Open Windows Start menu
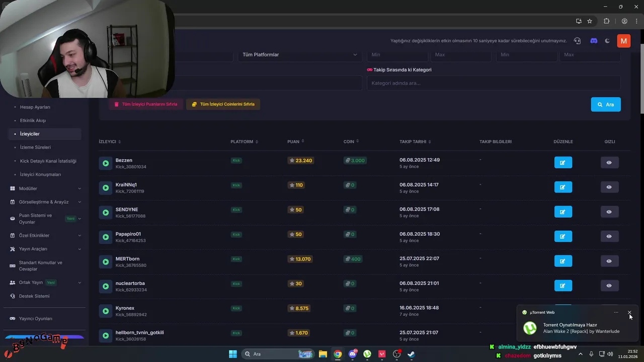This screenshot has width=644, height=362. pyautogui.click(x=233, y=354)
